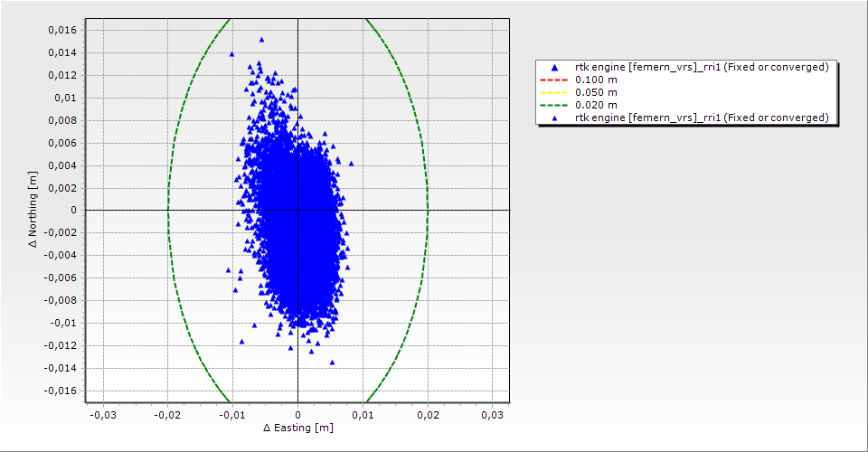Viewport: 868px width, 452px height.
Task: Click the large blue triangle legend marker
Action: click(555, 67)
